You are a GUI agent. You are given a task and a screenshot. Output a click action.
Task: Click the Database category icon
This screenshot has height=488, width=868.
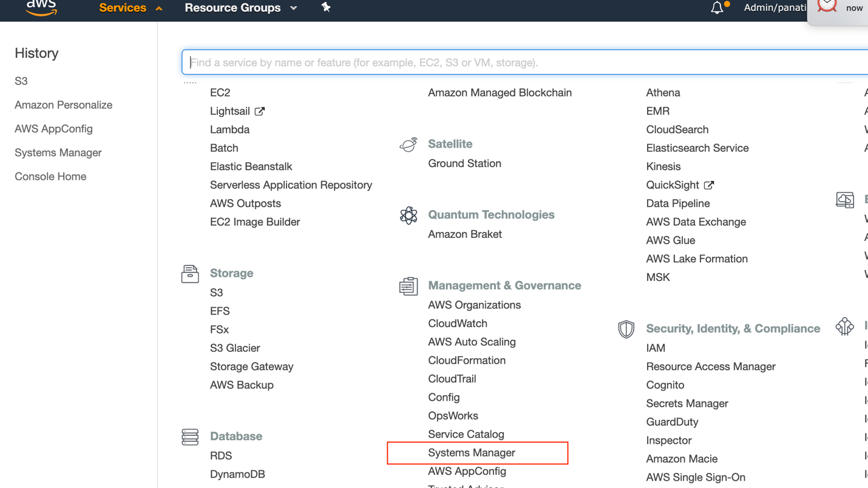(x=190, y=436)
